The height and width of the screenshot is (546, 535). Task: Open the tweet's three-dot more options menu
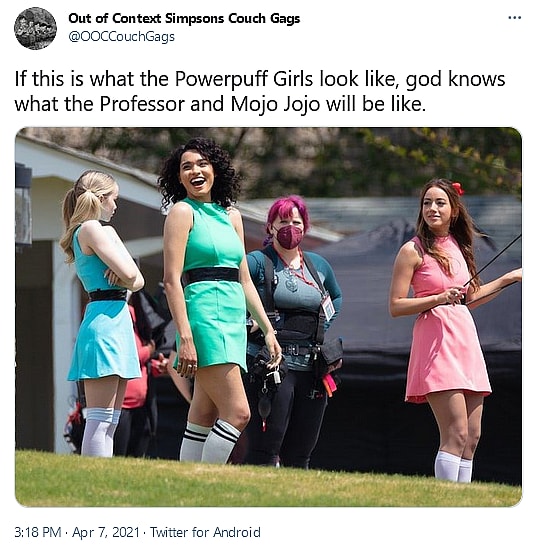[514, 17]
